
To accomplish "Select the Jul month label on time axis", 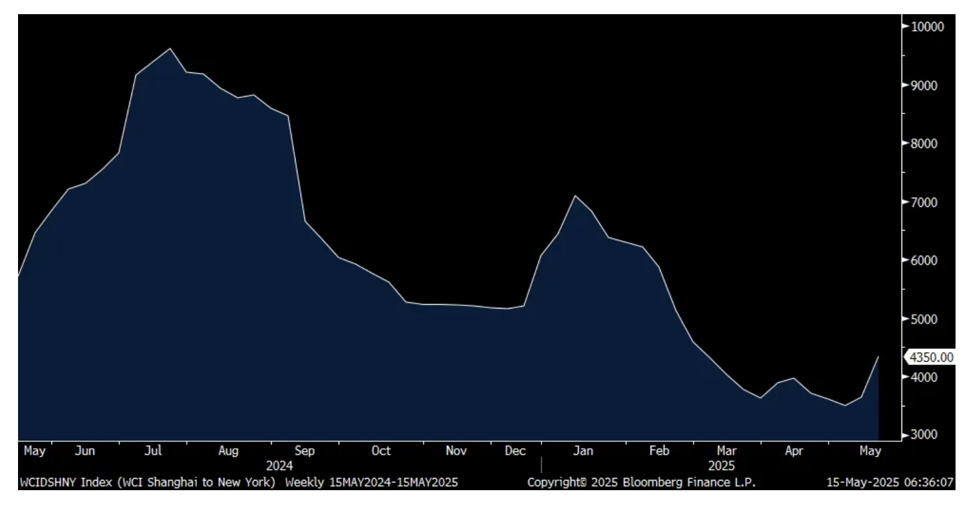I will (153, 451).
